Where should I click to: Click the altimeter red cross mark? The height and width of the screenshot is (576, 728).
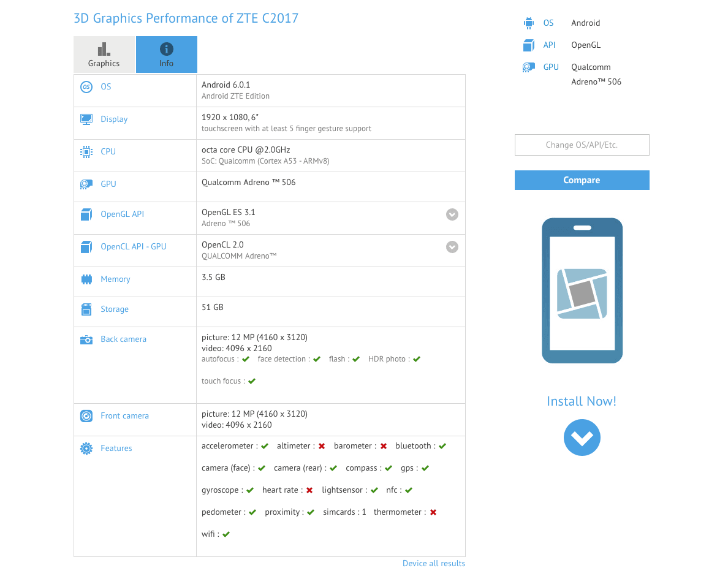[x=322, y=446]
